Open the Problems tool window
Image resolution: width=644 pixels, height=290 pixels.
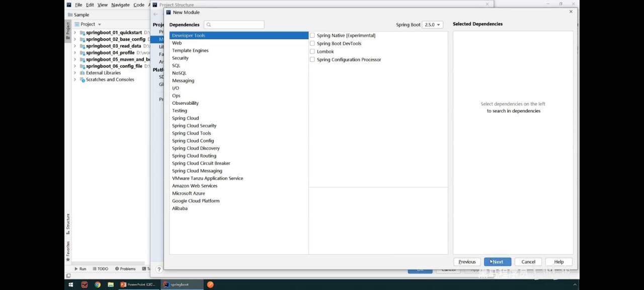click(125, 269)
